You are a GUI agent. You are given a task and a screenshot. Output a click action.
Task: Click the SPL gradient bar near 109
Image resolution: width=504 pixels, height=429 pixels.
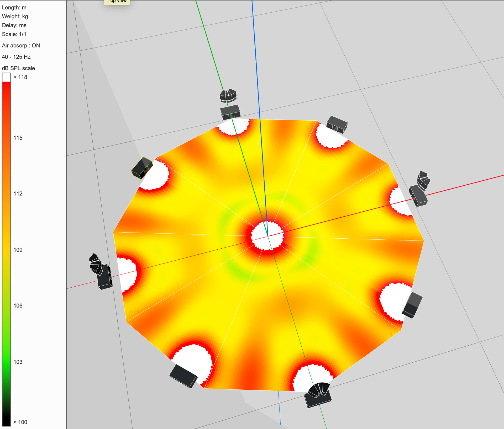[6, 250]
